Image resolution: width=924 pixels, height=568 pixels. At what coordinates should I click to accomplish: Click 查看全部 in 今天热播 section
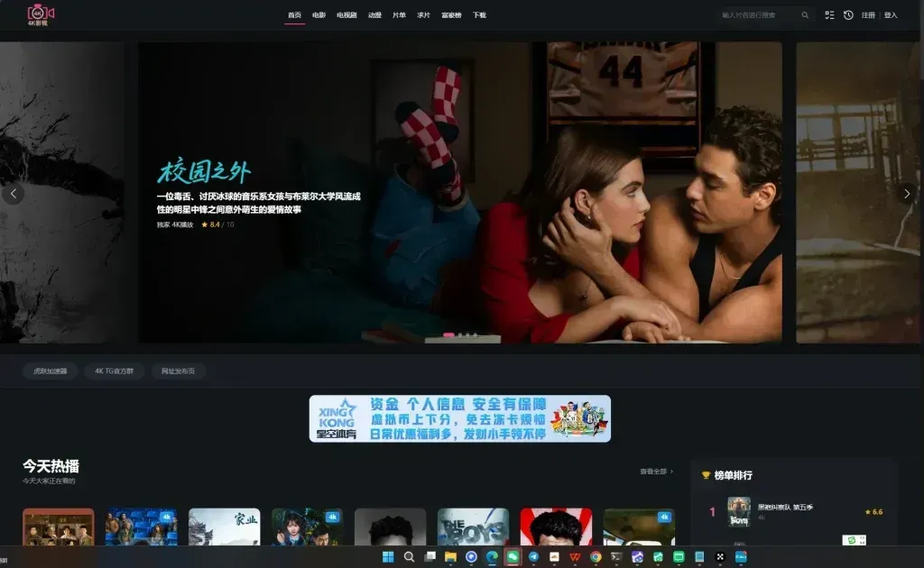pos(656,472)
